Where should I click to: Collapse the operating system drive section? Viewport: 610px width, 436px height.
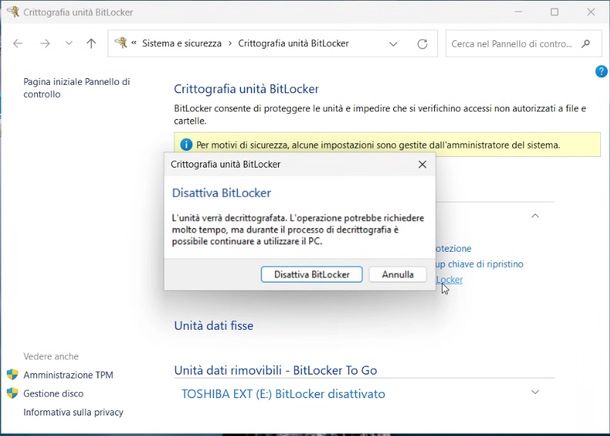tap(535, 215)
